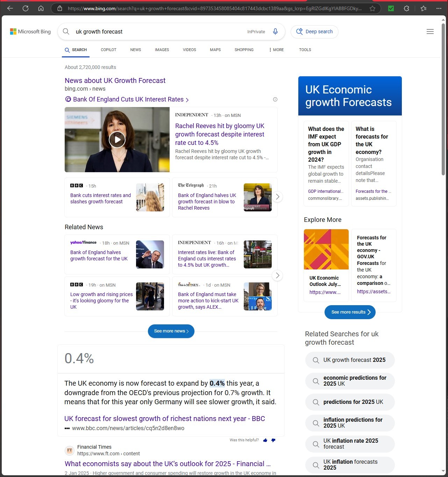The width and height of the screenshot is (448, 477).
Task: Add page to favorites star icon
Action: (x=372, y=8)
